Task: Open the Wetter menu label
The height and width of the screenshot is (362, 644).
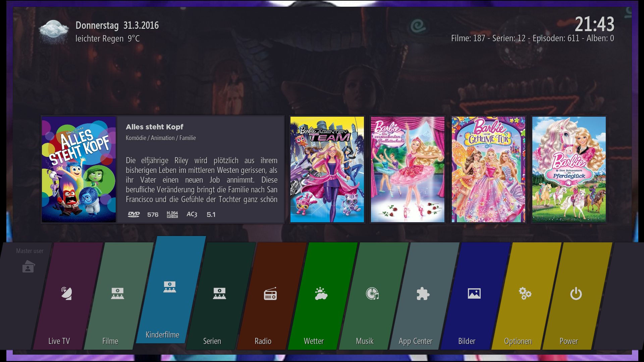Action: pos(314,341)
